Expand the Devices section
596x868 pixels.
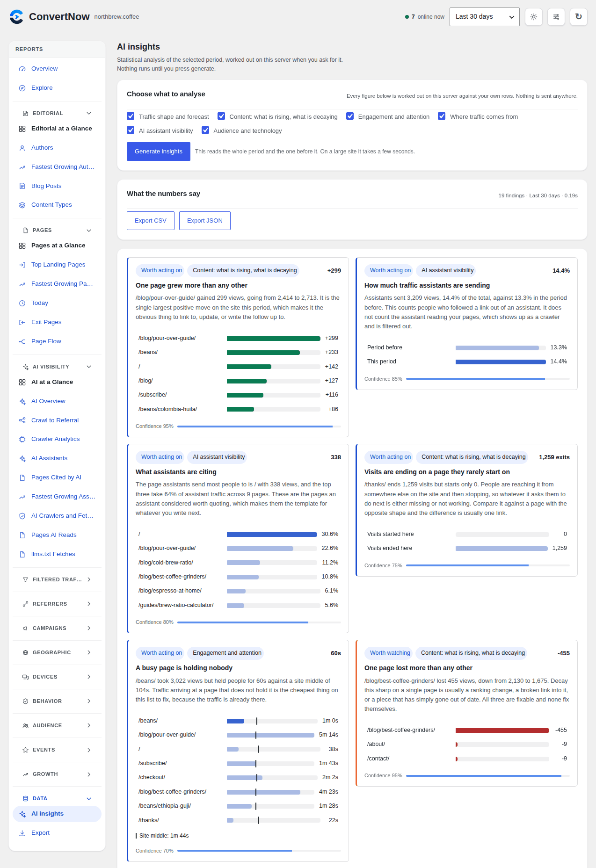(x=57, y=677)
